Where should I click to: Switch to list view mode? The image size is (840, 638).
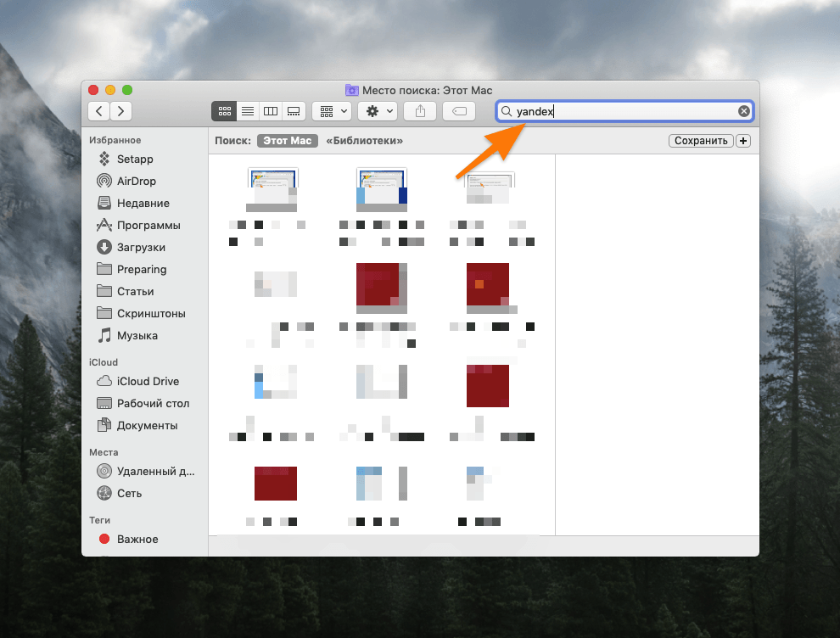pos(248,111)
